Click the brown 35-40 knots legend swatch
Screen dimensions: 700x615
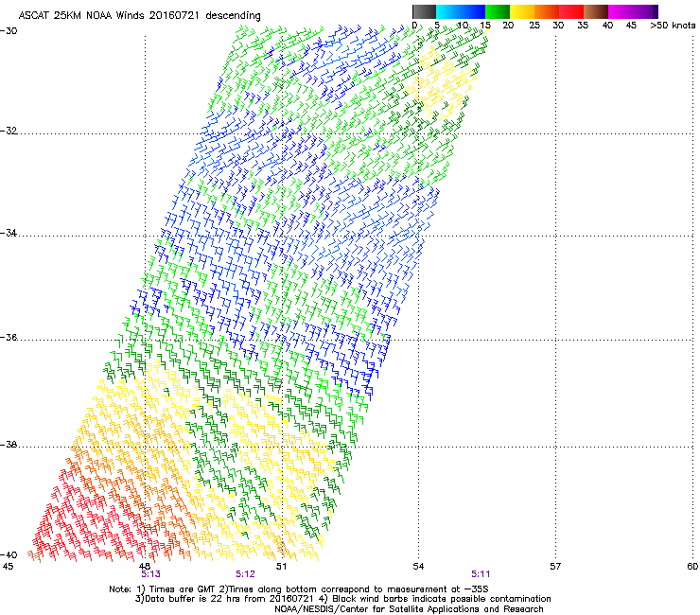pyautogui.click(x=596, y=11)
